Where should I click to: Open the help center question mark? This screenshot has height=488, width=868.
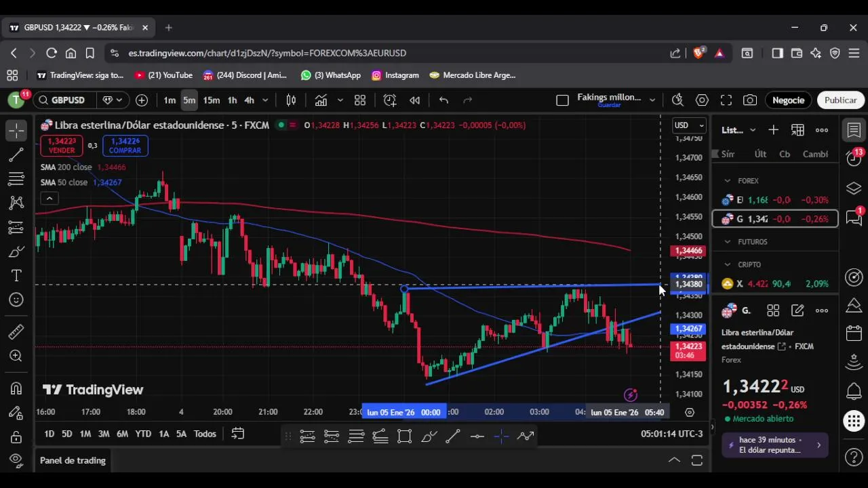[x=854, y=458]
